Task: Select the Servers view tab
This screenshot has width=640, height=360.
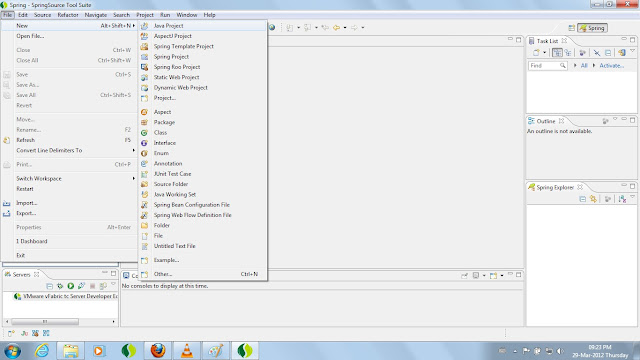Action: coord(22,274)
